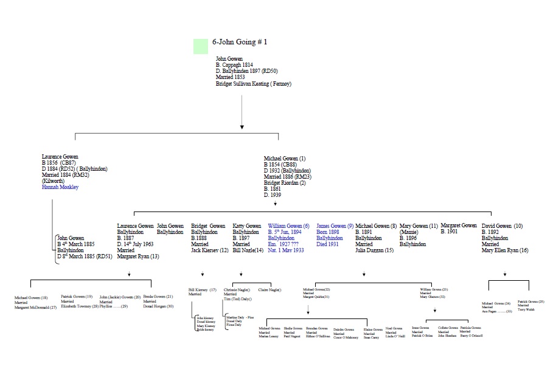556x392 pixels.
Task: Click the name "Katty Gowen"
Action: pyautogui.click(x=246, y=226)
